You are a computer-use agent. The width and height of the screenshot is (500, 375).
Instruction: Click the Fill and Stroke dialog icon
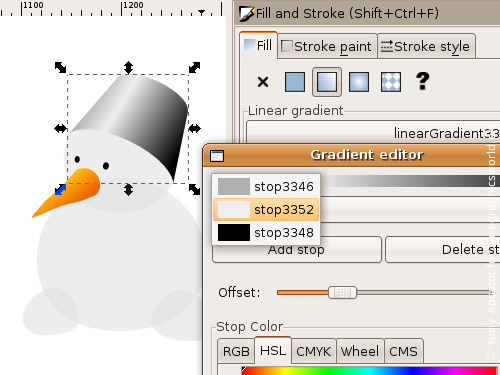tap(247, 14)
